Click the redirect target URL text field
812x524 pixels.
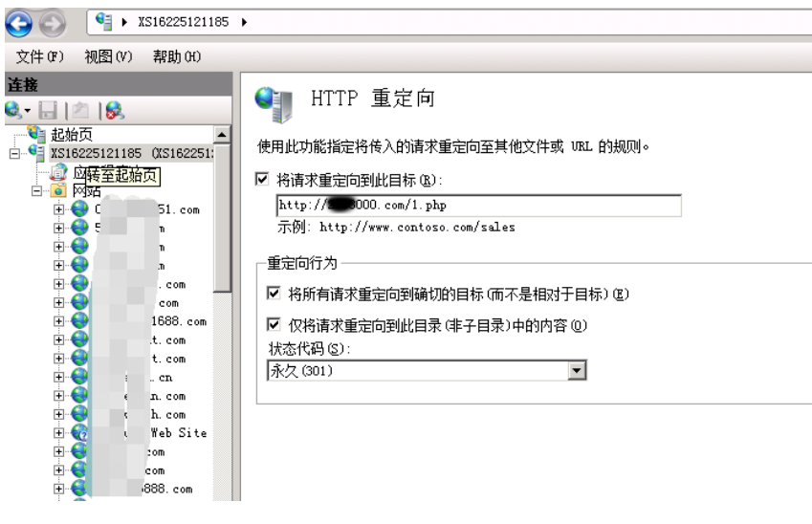click(x=476, y=206)
